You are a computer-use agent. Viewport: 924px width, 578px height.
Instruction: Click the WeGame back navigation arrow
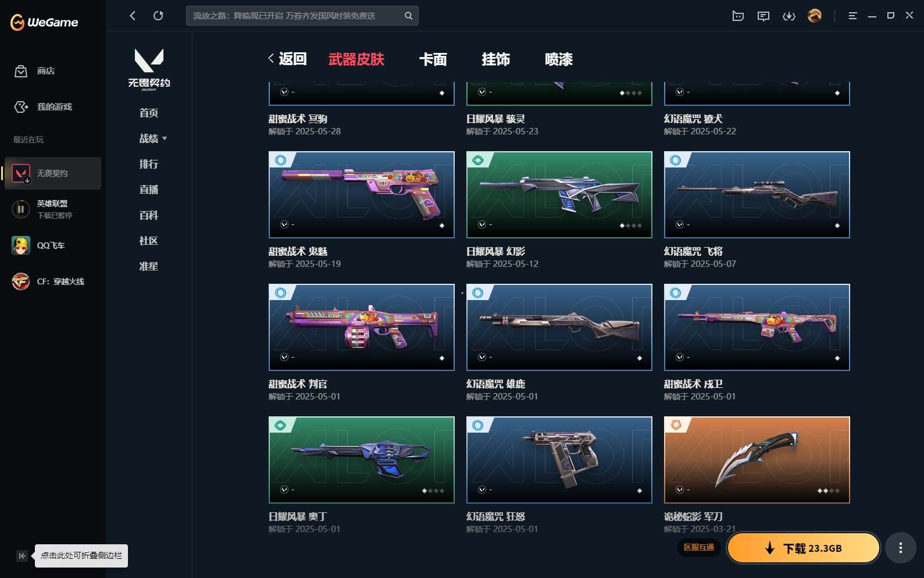point(133,16)
